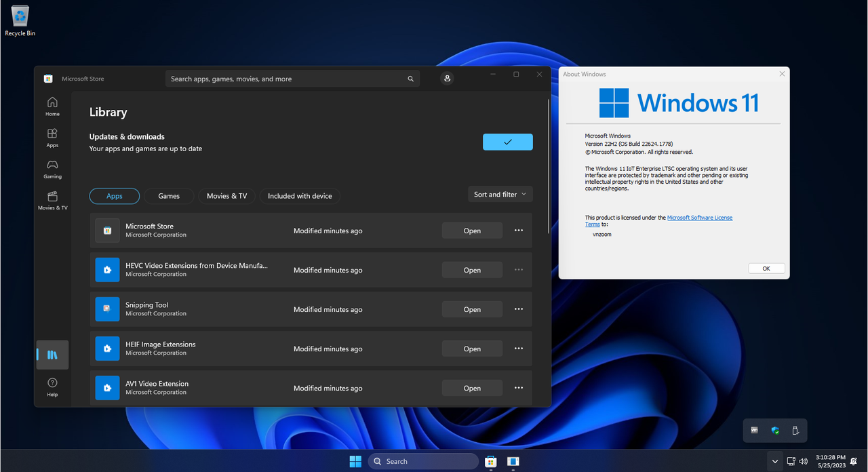Open more options for HEIF Image Extensions
The height and width of the screenshot is (472, 868).
tap(519, 349)
